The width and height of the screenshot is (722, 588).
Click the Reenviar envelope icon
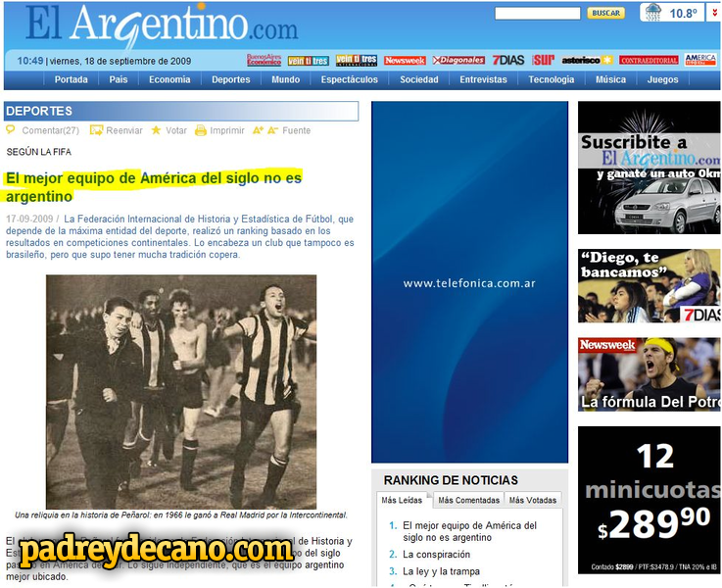click(96, 130)
